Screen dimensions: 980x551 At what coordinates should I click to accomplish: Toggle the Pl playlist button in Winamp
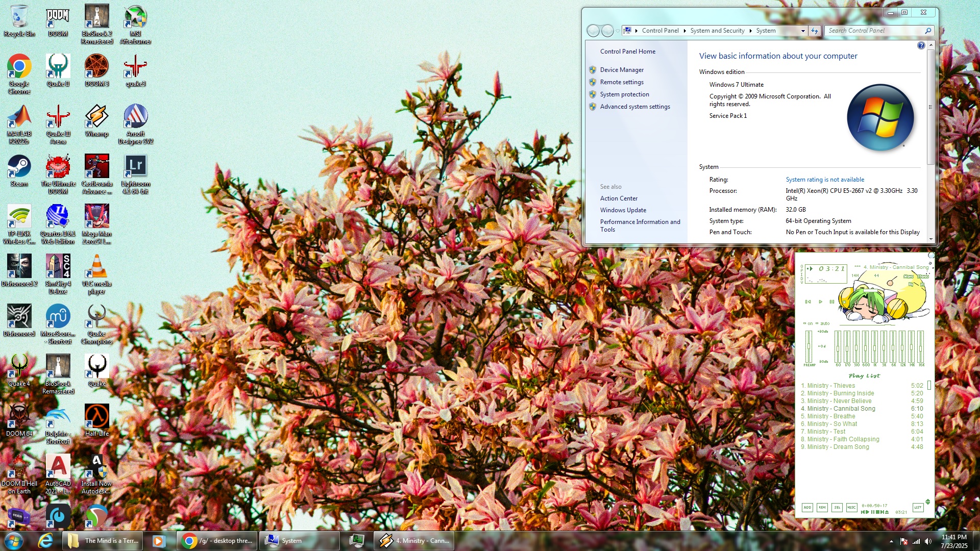tap(922, 284)
